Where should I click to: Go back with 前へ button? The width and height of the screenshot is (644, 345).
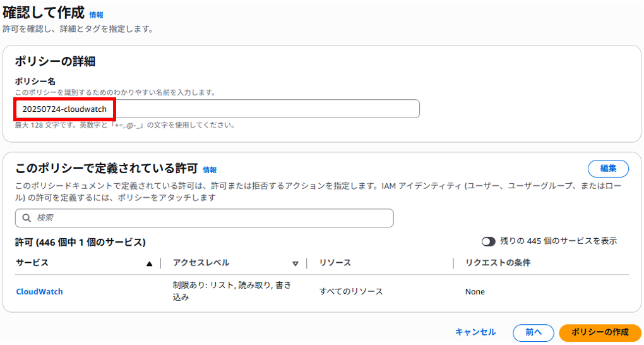[x=534, y=332]
